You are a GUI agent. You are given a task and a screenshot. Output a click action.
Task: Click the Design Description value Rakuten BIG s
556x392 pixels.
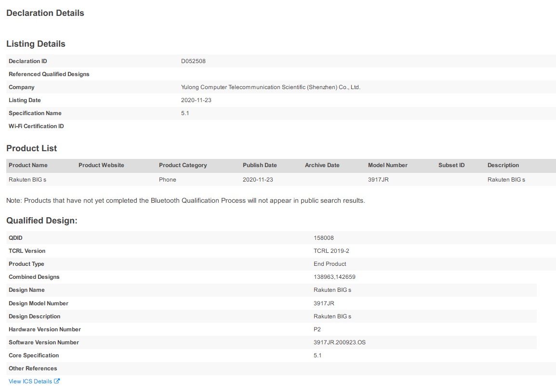332,316
